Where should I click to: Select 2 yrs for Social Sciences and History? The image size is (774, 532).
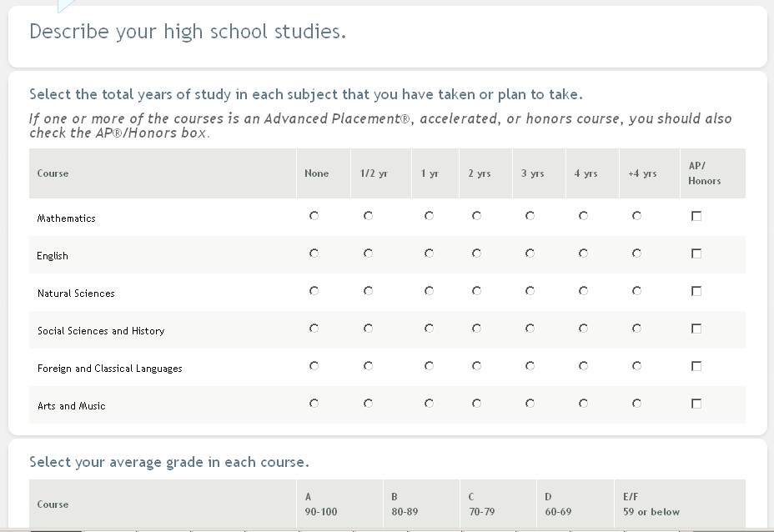476,329
